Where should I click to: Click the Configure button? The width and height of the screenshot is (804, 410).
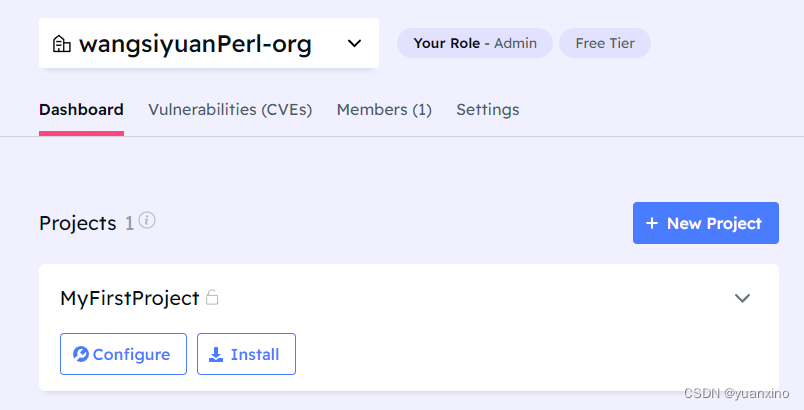click(123, 354)
